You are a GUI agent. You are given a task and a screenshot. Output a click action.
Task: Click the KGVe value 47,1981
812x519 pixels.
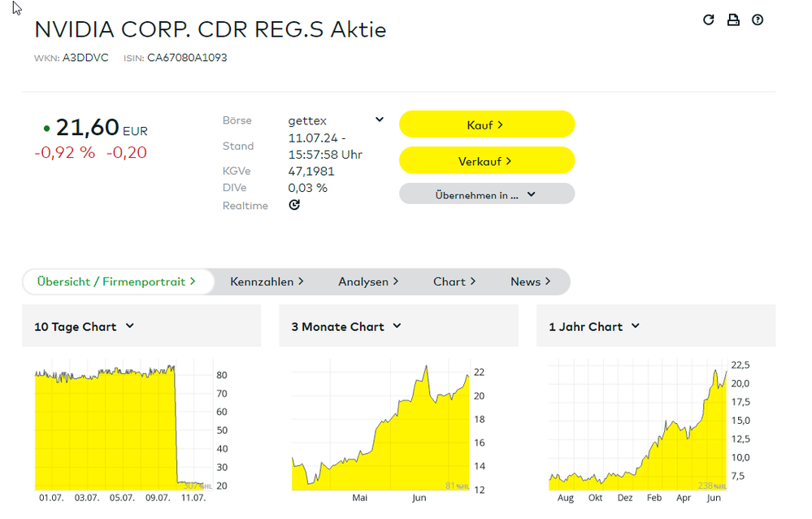311,171
